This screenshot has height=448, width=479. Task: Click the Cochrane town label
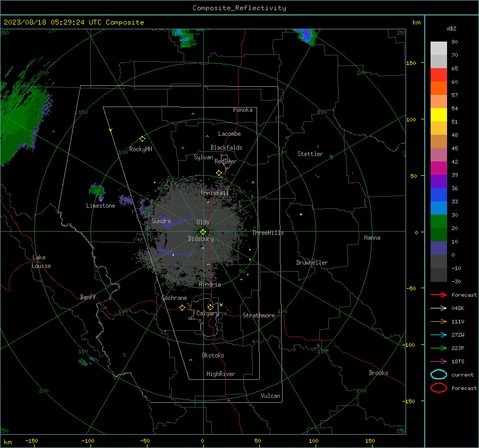(x=174, y=298)
